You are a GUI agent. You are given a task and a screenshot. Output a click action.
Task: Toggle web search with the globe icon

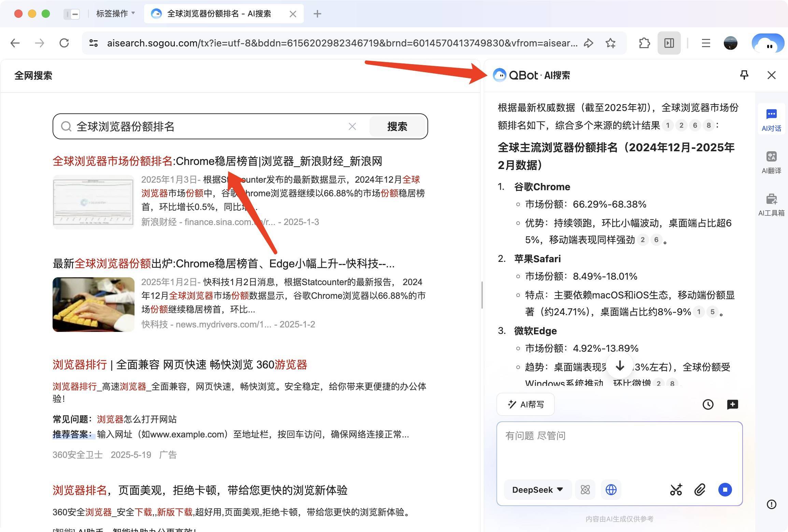611,490
